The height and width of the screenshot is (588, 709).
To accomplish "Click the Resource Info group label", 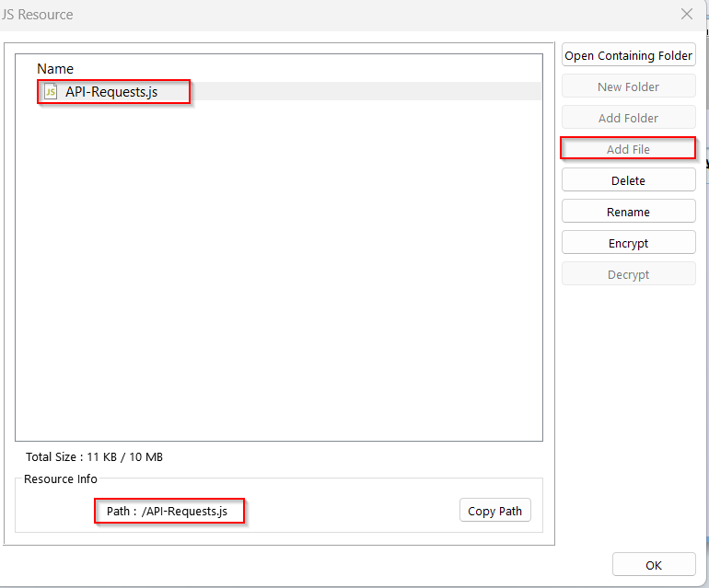I will click(61, 478).
